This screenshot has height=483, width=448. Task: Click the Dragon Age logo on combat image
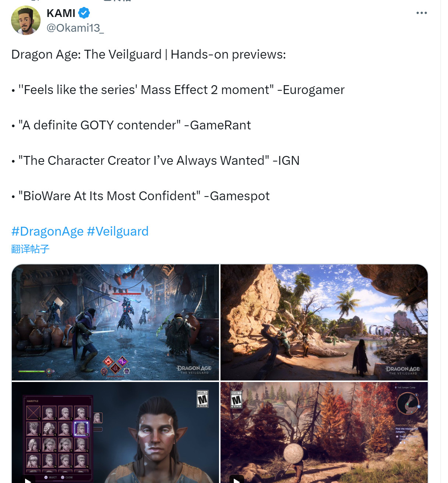pos(194,370)
